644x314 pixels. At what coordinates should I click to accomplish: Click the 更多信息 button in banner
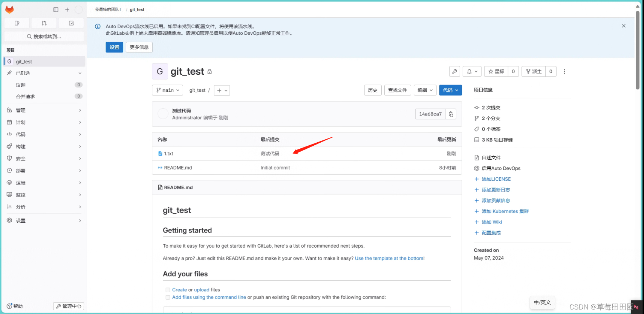point(139,47)
